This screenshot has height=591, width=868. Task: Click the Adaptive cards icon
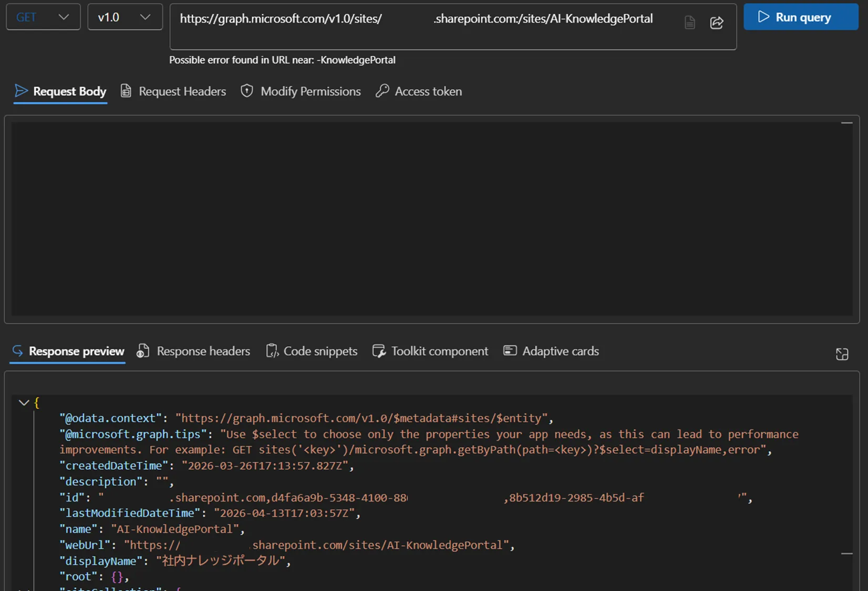coord(510,350)
